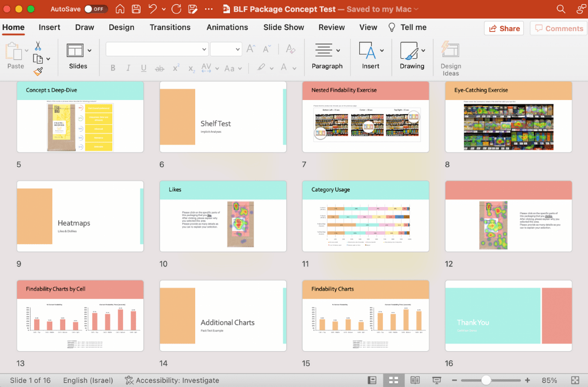Click Fit to Window icon

coord(575,381)
